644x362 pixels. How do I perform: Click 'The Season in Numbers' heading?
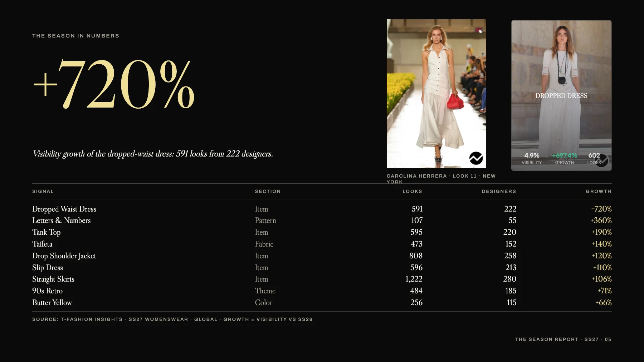point(76,36)
